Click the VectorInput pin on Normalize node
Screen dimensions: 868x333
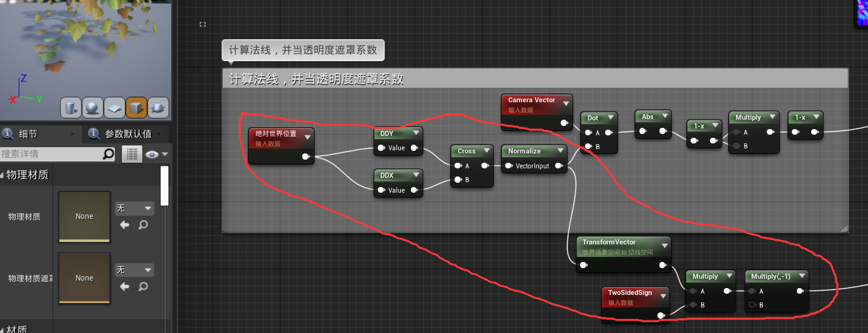(510, 166)
